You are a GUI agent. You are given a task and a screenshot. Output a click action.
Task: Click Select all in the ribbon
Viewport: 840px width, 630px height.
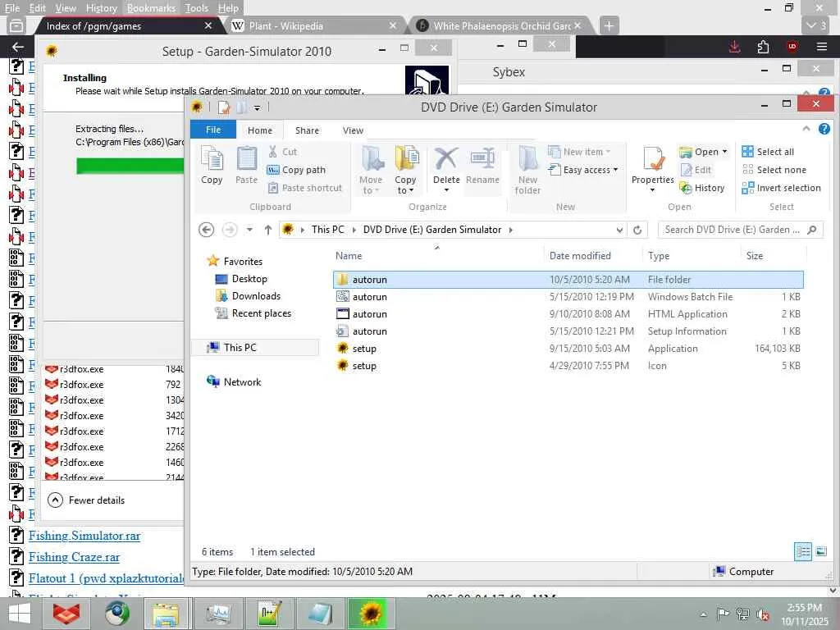point(768,152)
